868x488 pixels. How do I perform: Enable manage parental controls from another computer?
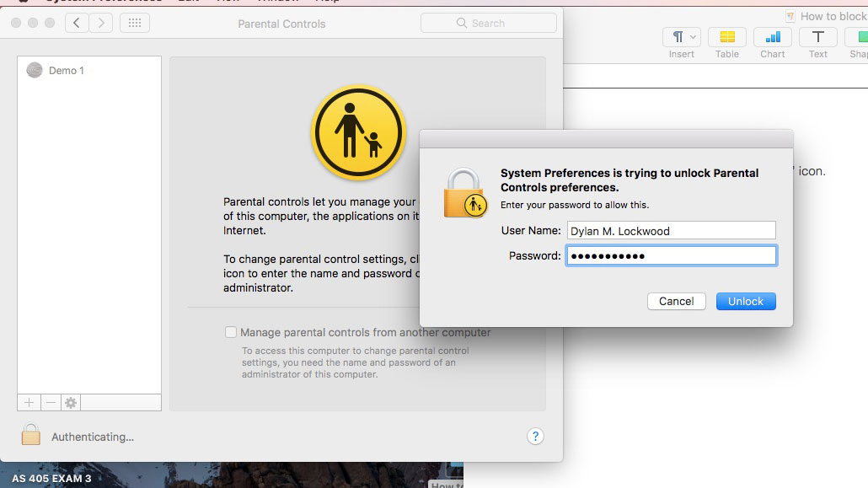(x=231, y=332)
